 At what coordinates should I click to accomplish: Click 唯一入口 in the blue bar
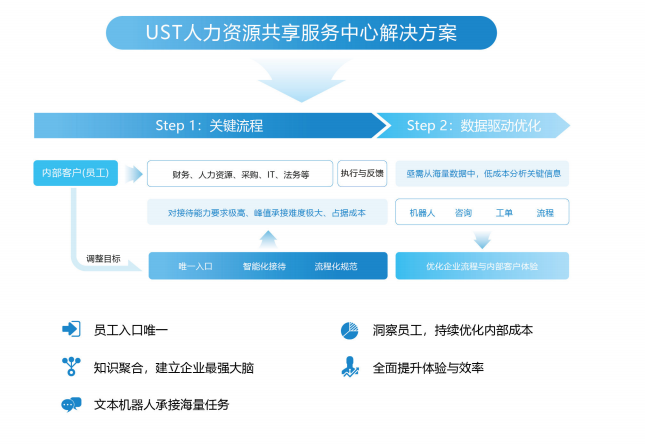[195, 266]
